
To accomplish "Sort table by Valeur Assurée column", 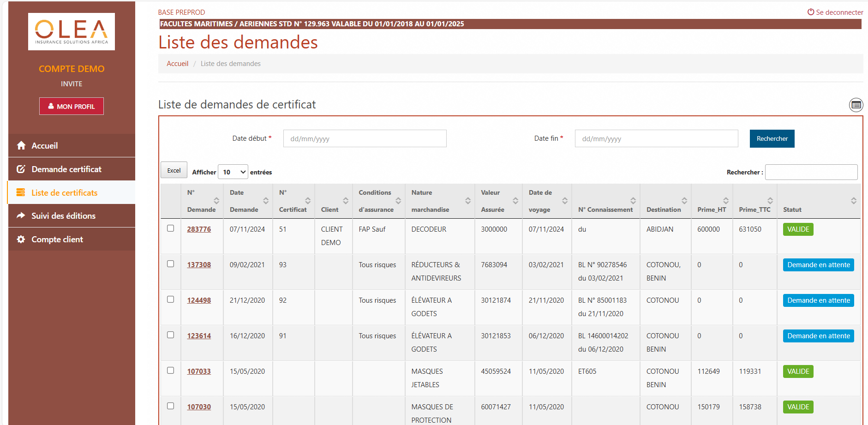I will (515, 201).
